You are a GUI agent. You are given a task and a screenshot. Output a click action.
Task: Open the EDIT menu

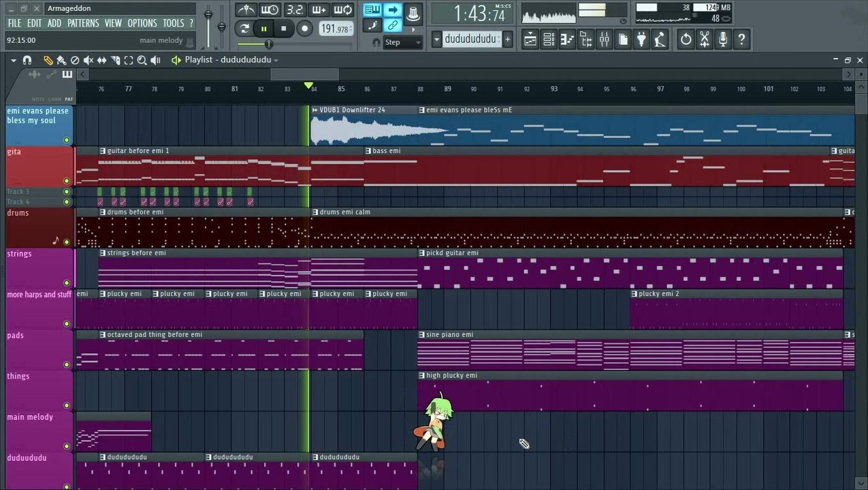[x=34, y=23]
